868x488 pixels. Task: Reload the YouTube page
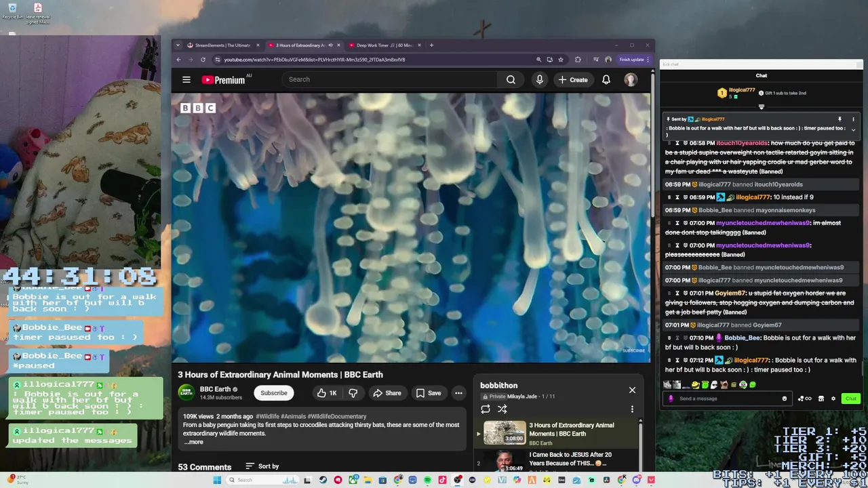pos(203,60)
